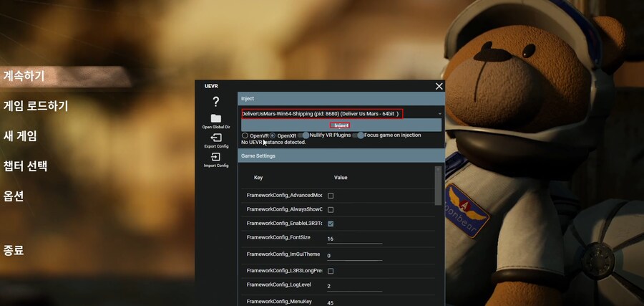Close the UEVR window
Screen dimensions: 644x306
point(439,86)
